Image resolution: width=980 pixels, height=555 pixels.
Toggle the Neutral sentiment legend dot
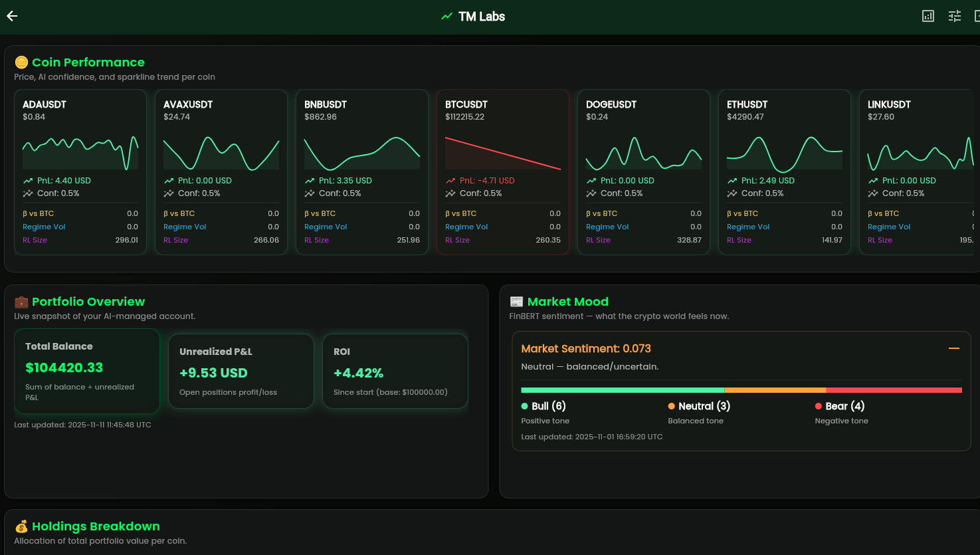pos(672,405)
